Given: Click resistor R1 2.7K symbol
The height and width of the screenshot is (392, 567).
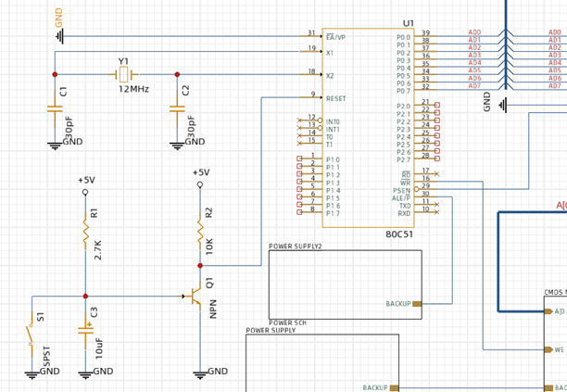Looking at the screenshot, I should 85,229.
